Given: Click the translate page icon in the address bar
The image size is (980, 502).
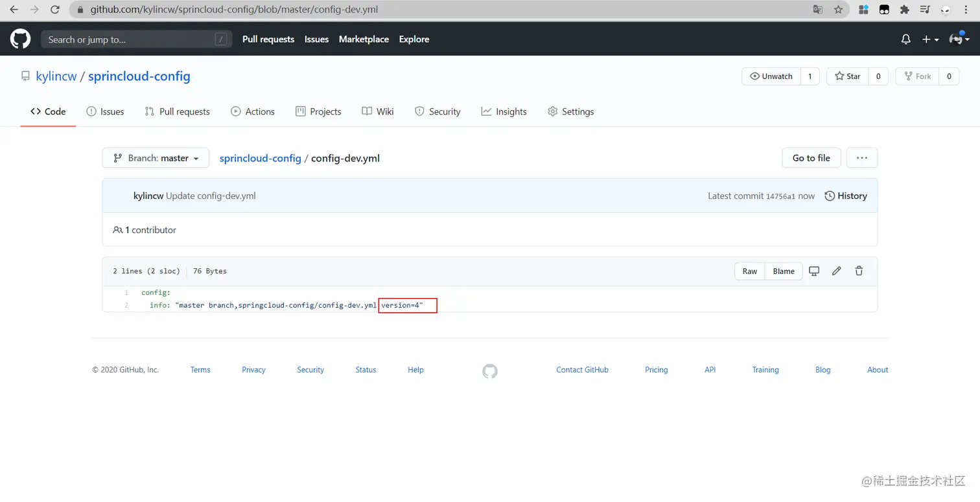Looking at the screenshot, I should (818, 10).
